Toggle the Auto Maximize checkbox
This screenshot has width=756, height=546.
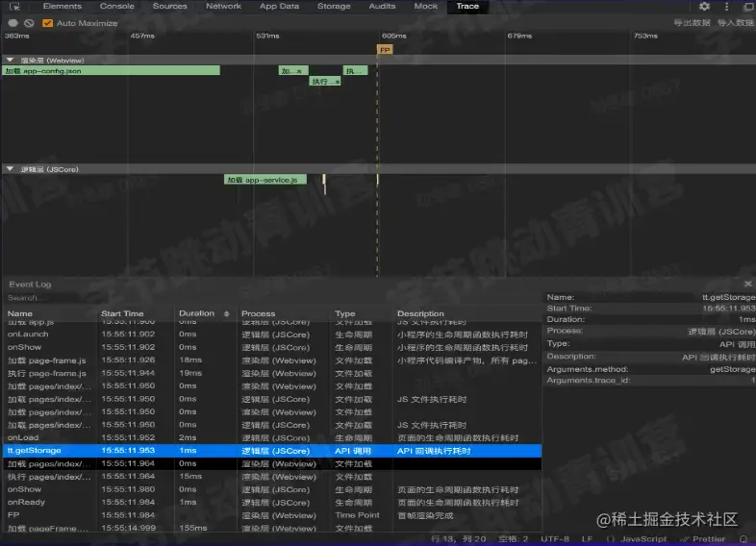[x=47, y=23]
